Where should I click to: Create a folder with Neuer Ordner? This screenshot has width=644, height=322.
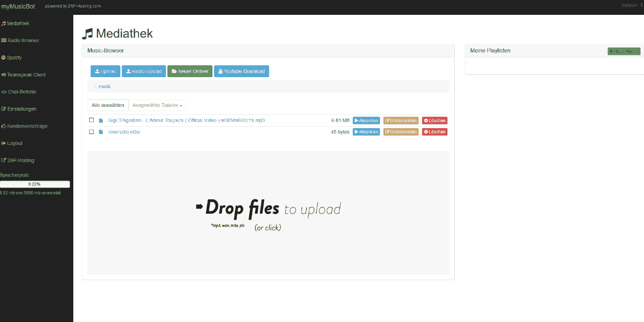tap(190, 71)
